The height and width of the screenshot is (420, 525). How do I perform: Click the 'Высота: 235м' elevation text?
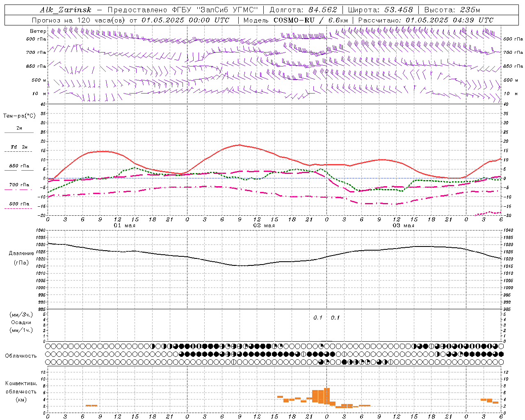(x=452, y=10)
